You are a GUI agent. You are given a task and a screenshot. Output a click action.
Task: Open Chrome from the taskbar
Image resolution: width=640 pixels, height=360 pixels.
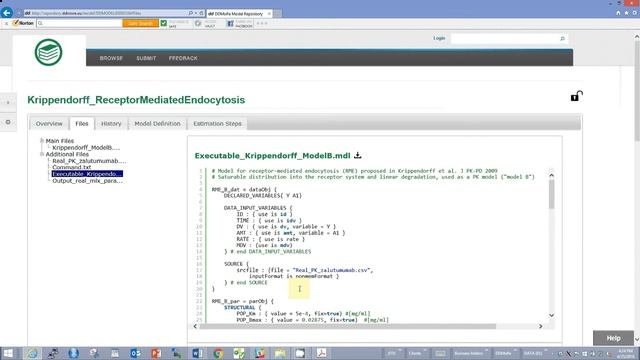218,353
